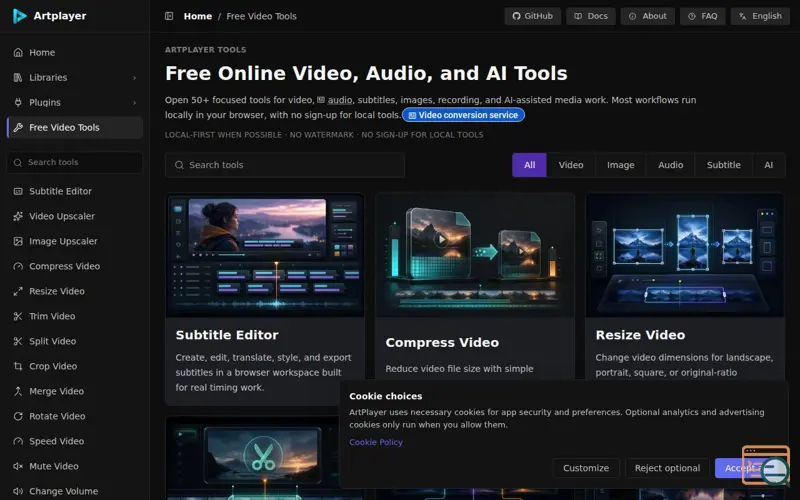Viewport: 800px width, 500px height.
Task: Click the Merge Video icon
Action: pos(18,391)
